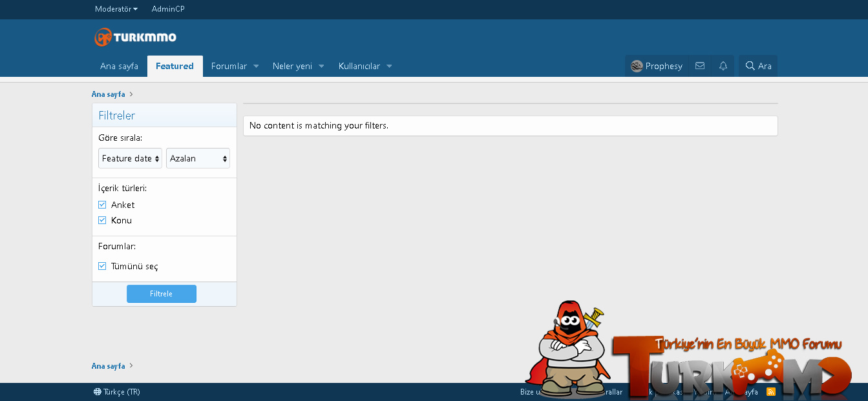Toggle the Tümünü seç forums checkbox
Viewport: 868px width, 401px height.
tap(102, 265)
